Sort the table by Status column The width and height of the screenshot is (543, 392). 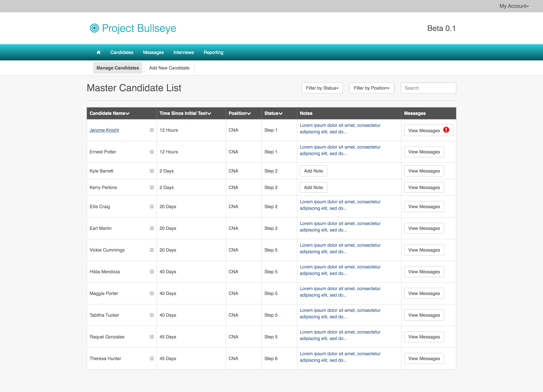click(x=273, y=113)
